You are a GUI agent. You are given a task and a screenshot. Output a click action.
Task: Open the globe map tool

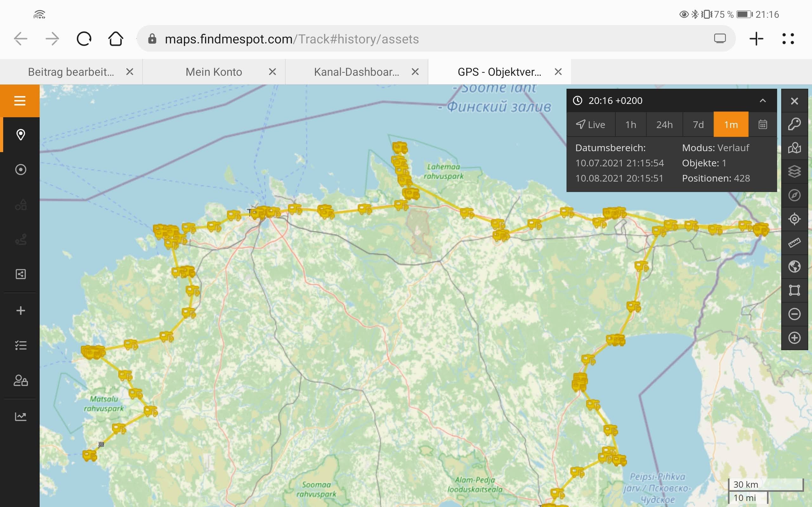point(794,266)
